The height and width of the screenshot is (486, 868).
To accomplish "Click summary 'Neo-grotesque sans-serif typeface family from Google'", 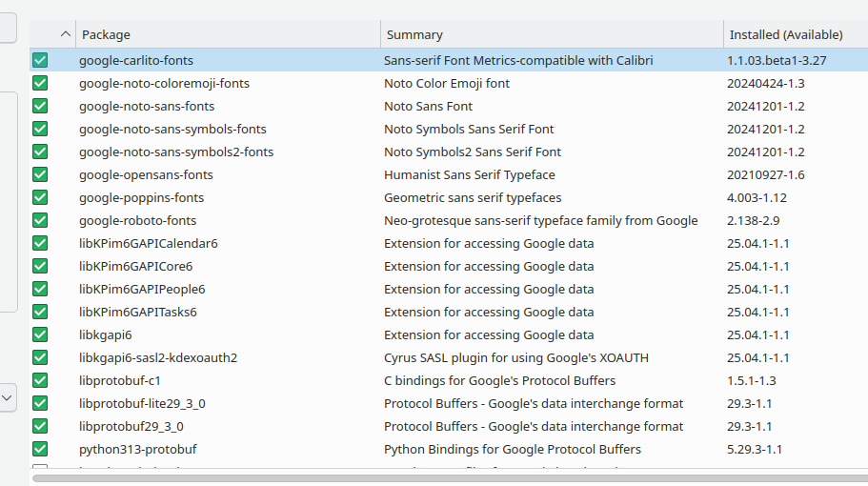I will (x=541, y=220).
